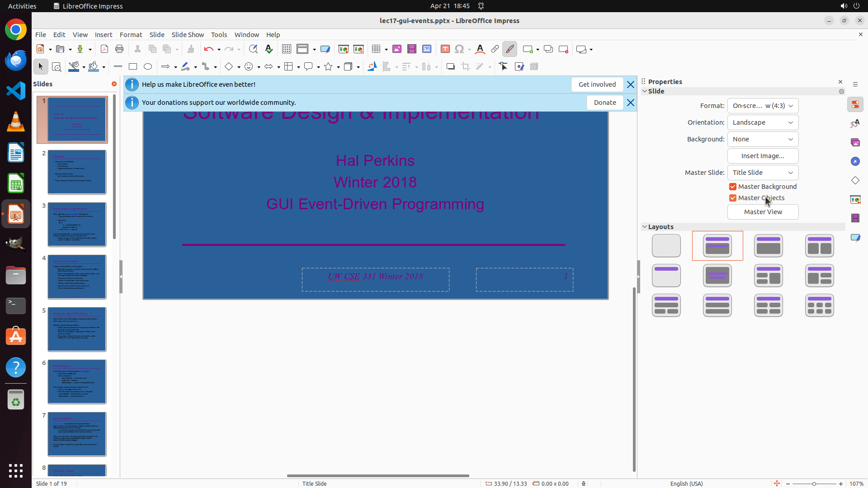Open the Navigator sidebar panel
Image resolution: width=868 pixels, height=488 pixels.
pos(855,161)
